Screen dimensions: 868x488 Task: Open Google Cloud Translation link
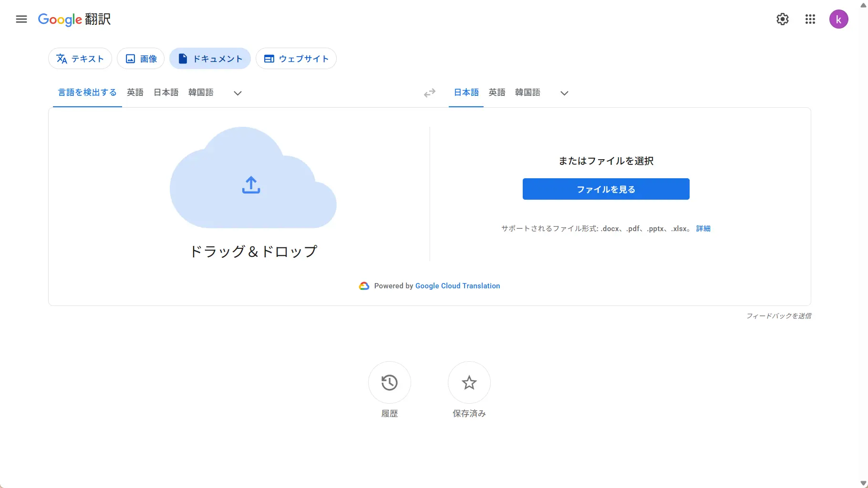click(458, 286)
